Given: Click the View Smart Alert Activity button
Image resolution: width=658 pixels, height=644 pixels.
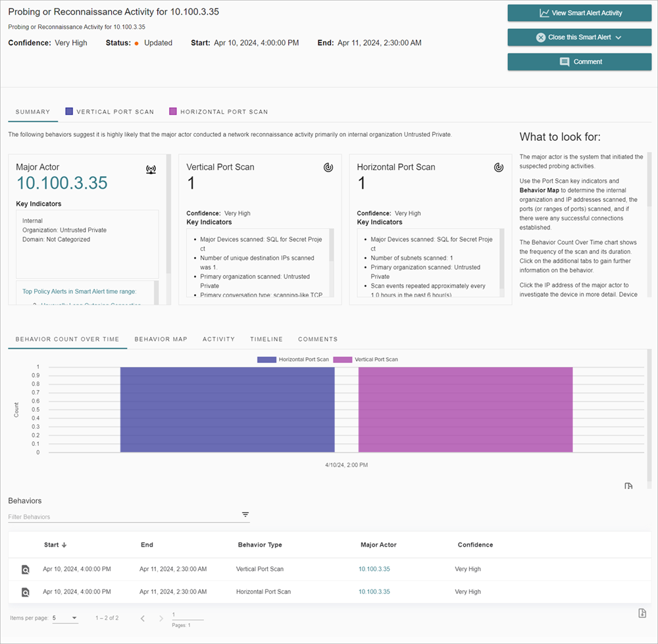Looking at the screenshot, I should 579,12.
